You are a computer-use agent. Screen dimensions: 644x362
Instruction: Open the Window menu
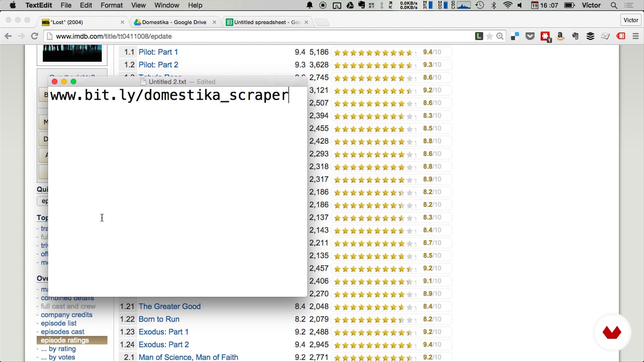pos(167,5)
